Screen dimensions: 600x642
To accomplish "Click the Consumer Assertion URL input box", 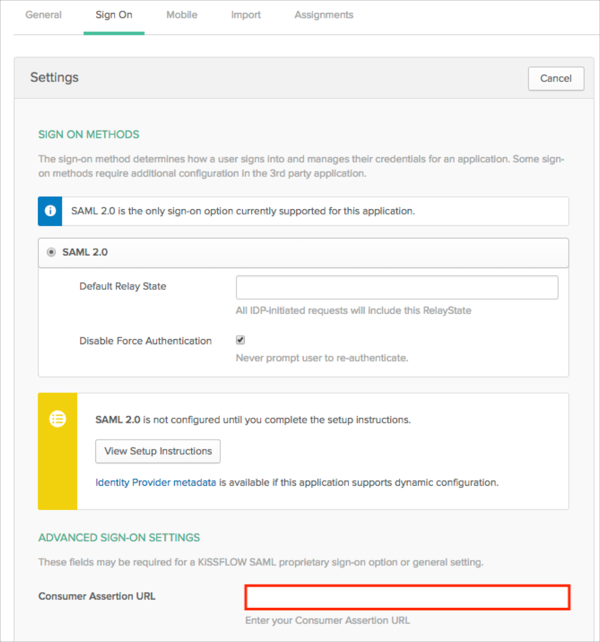I will coord(407,597).
